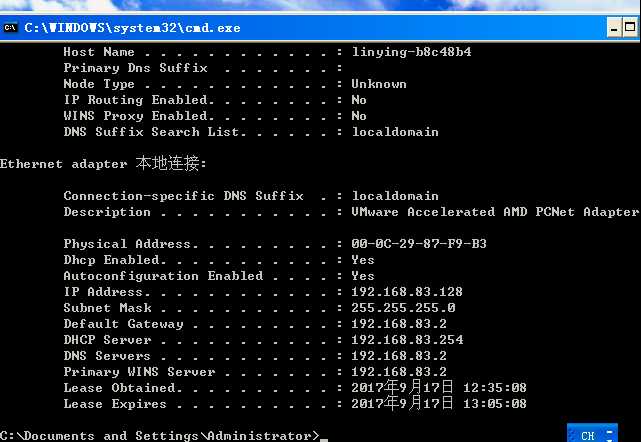Click the IP Routing Enabled value No
The height and width of the screenshot is (442, 641).
pos(359,100)
